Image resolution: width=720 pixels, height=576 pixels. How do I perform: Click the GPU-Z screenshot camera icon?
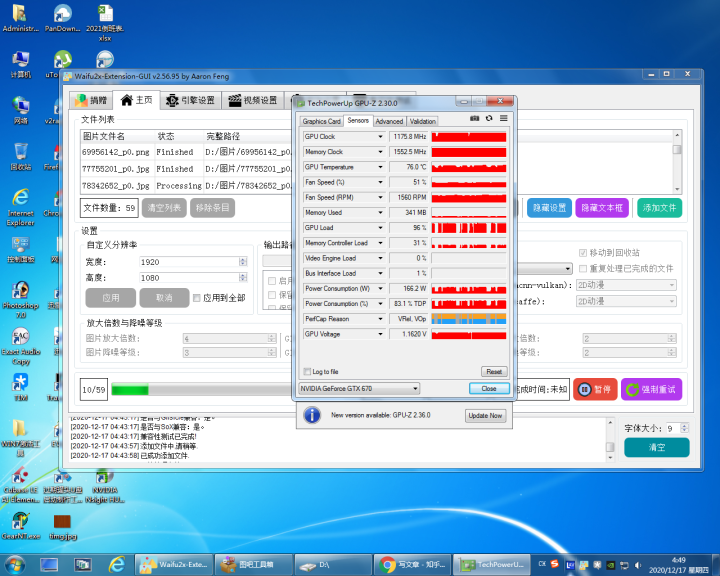pyautogui.click(x=474, y=119)
